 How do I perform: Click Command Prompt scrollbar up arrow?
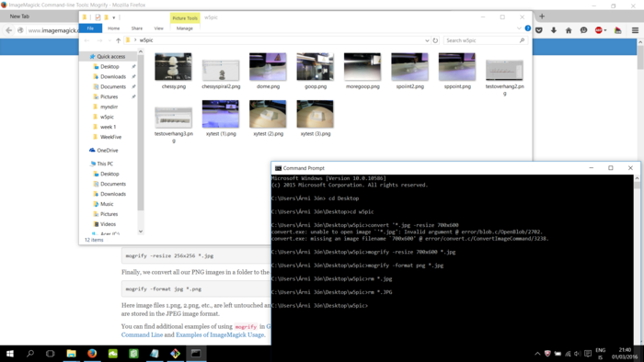point(637,178)
